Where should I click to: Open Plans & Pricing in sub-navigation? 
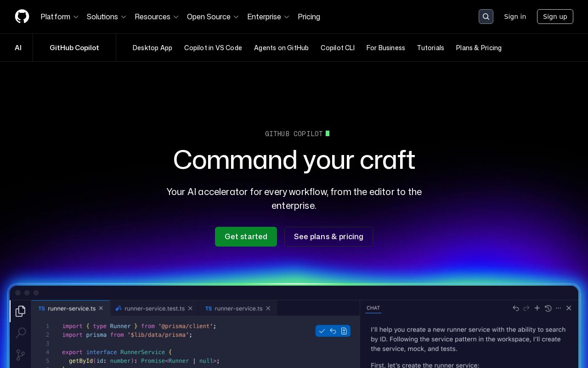(479, 48)
